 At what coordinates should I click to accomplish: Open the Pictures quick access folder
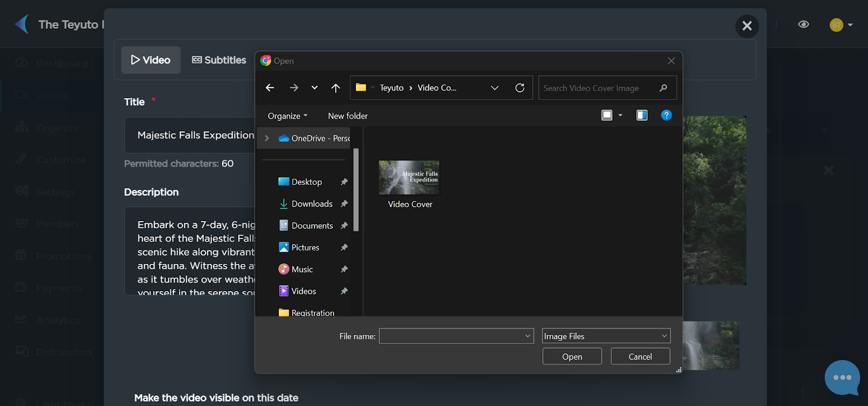click(x=299, y=247)
